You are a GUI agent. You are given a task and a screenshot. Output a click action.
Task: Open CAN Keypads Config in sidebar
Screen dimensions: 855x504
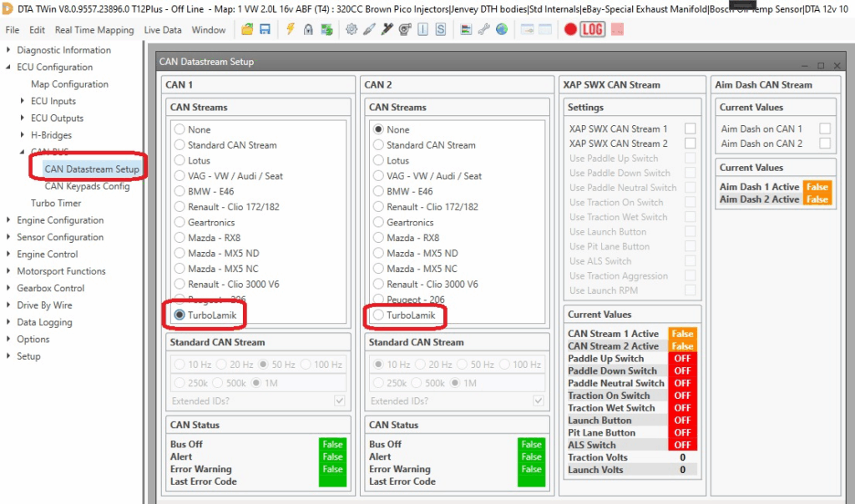(87, 186)
